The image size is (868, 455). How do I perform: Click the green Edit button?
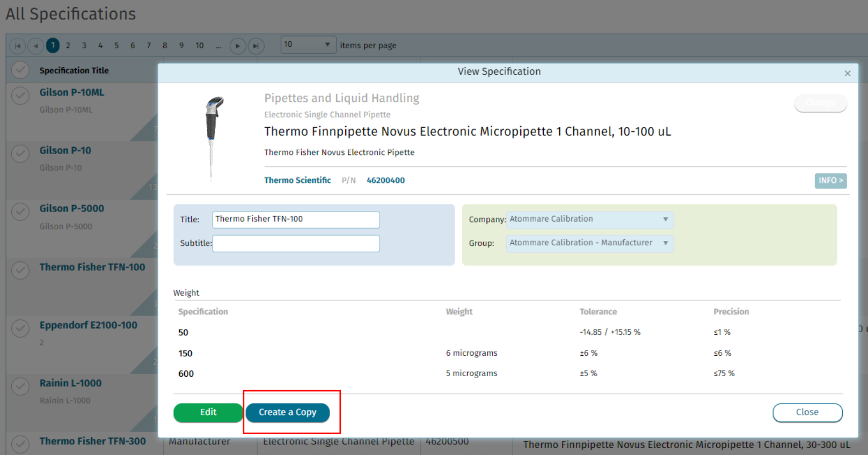tap(208, 413)
